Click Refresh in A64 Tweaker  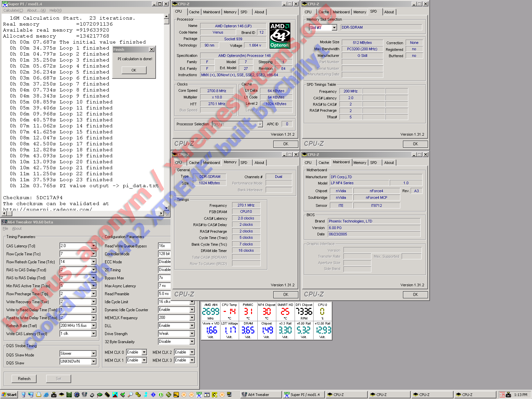[x=24, y=378]
